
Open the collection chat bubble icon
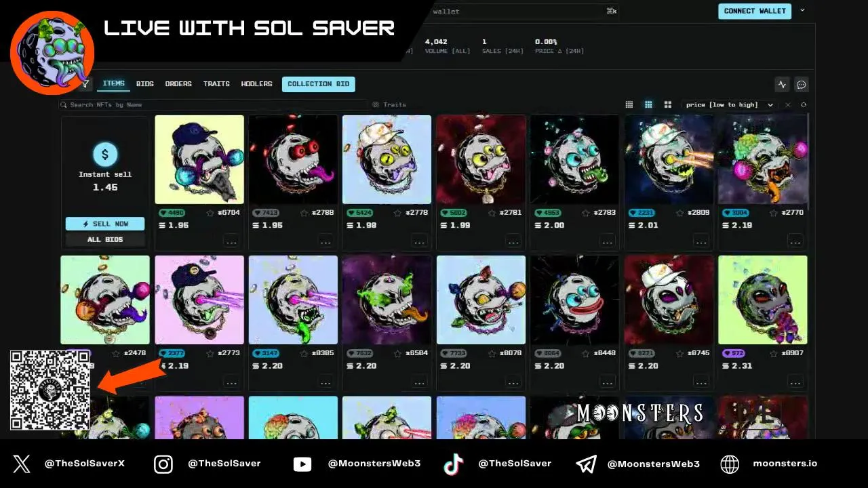(801, 85)
